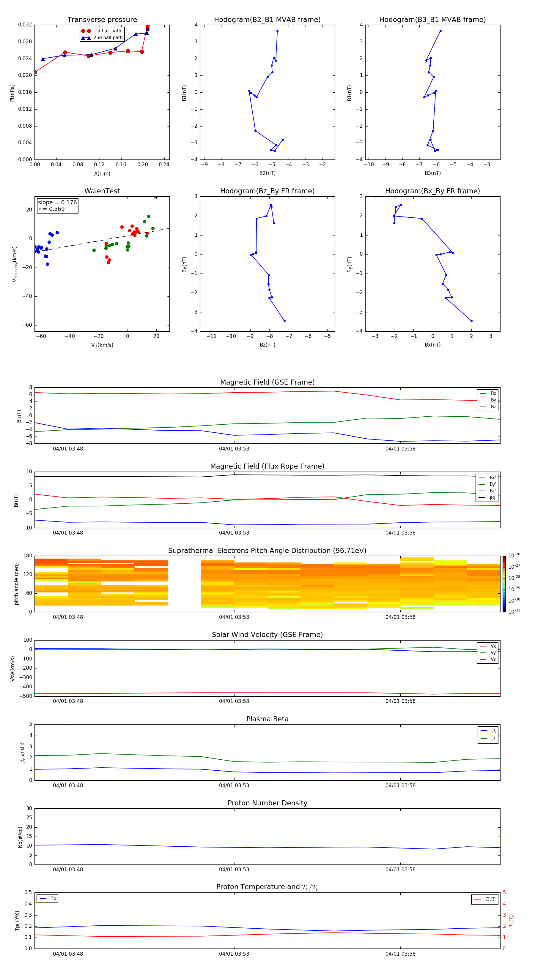This screenshot has height=980, width=535.
Task: Click the red Vx curve in solar wind plot
Action: (267, 693)
